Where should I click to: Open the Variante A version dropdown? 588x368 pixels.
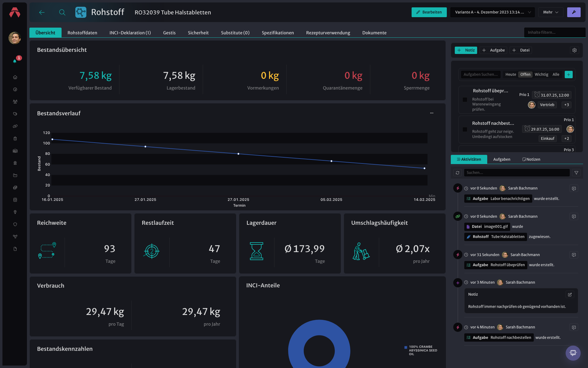(x=492, y=12)
